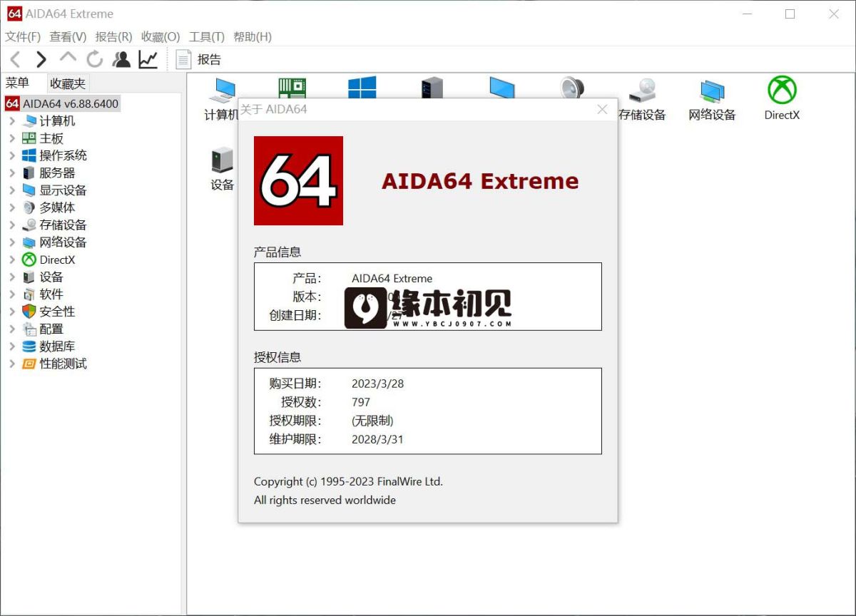Viewport: 856px width, 616px height.
Task: Open the 计算机 computer icon in main pane
Action: click(x=221, y=100)
